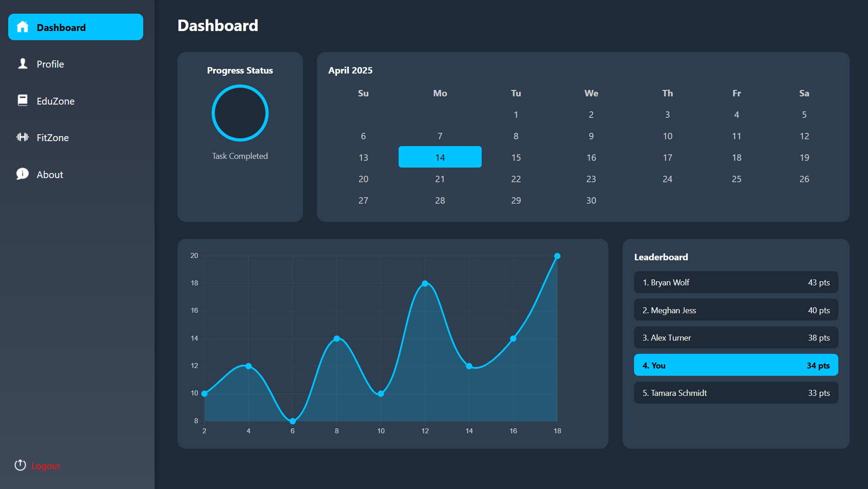Click date 18 in the Fr column
The height and width of the screenshot is (489, 868).
pos(737,158)
